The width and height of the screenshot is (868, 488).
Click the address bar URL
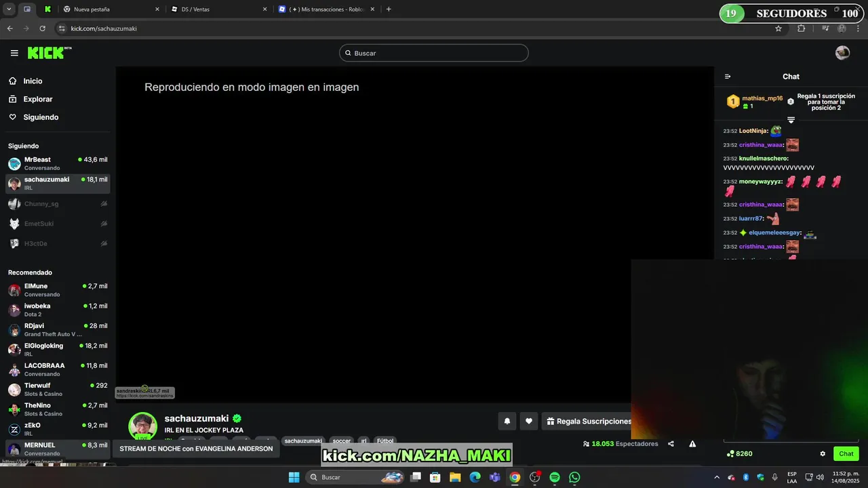(104, 28)
